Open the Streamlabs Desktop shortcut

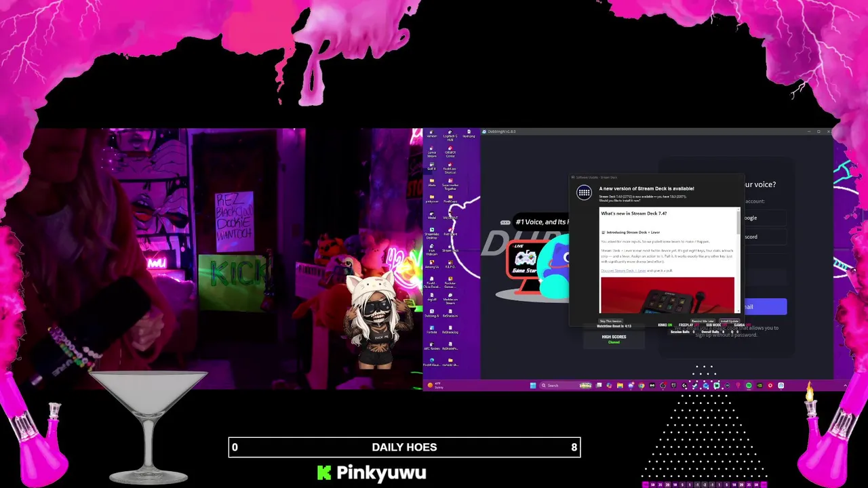pos(431,232)
